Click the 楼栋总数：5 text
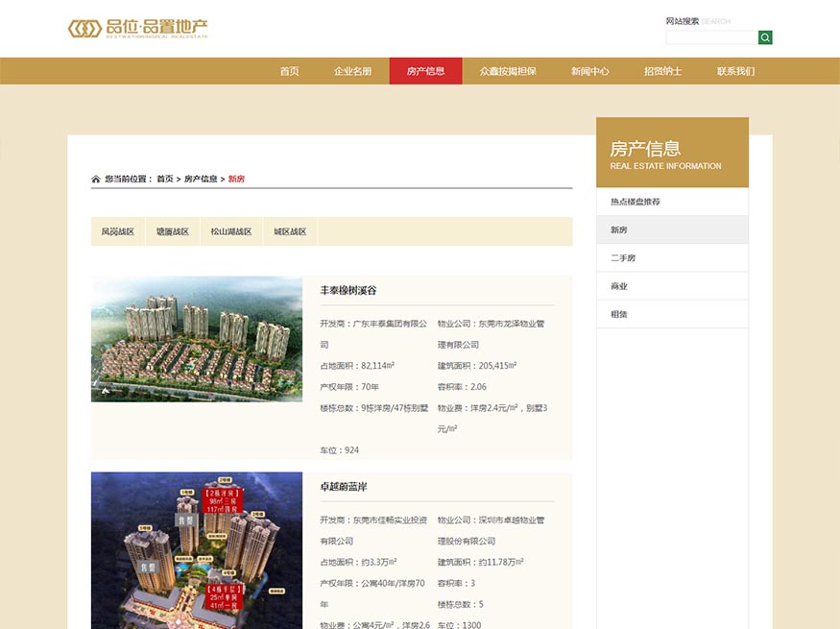Image resolution: width=840 pixels, height=629 pixels. 460,604
